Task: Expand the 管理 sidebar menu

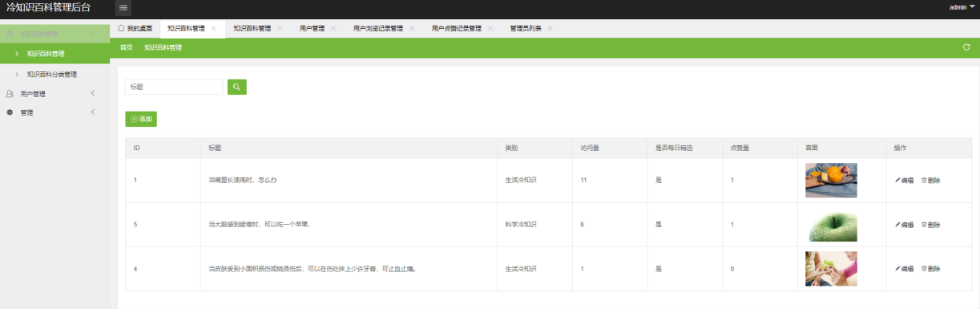Action: click(54, 112)
